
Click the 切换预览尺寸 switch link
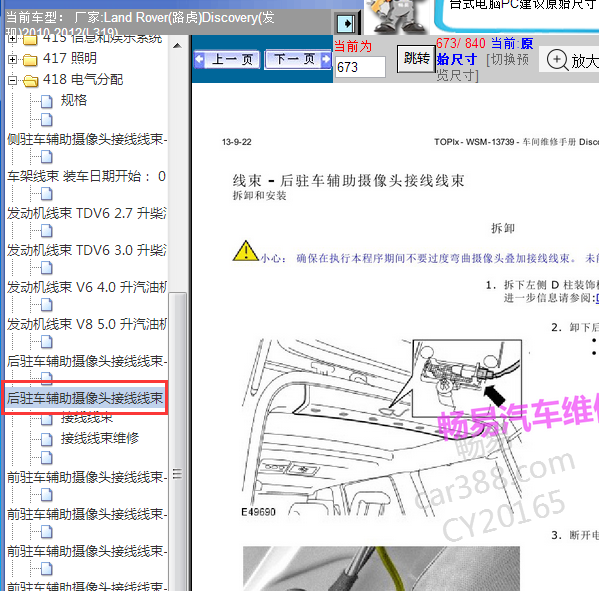click(483, 67)
